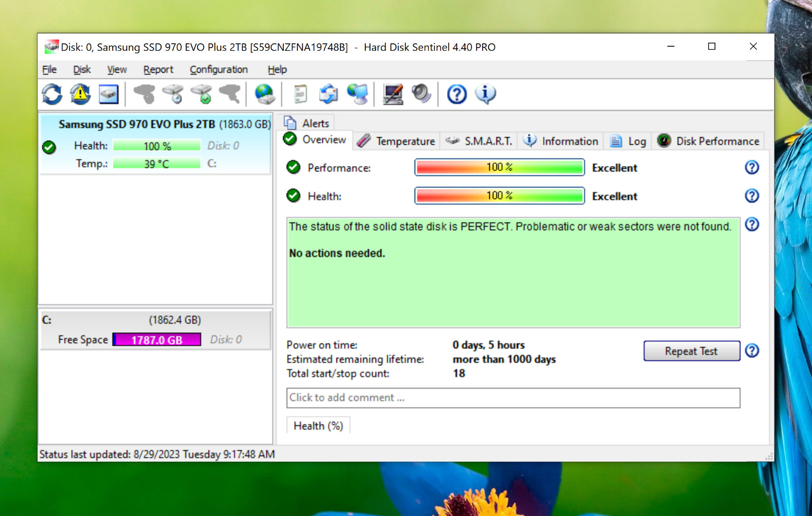
Task: Select Samsung SSD 970 EVO Plus disk entry
Action: coord(156,145)
